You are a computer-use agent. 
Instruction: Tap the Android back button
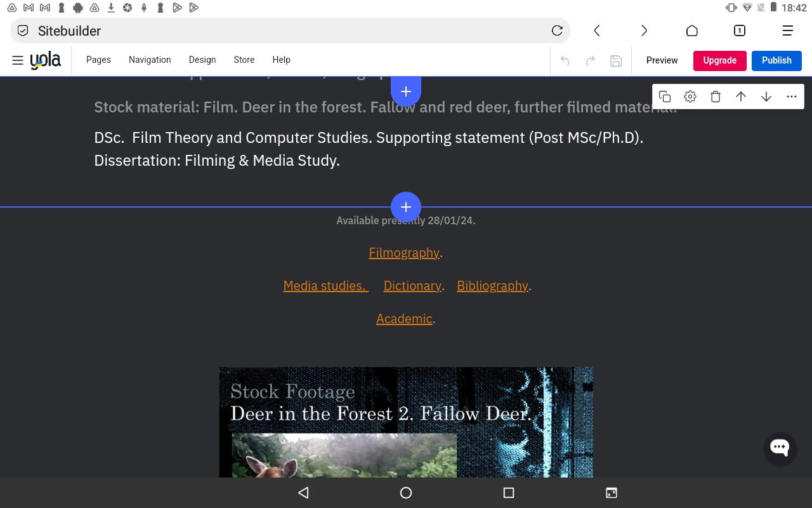click(303, 493)
